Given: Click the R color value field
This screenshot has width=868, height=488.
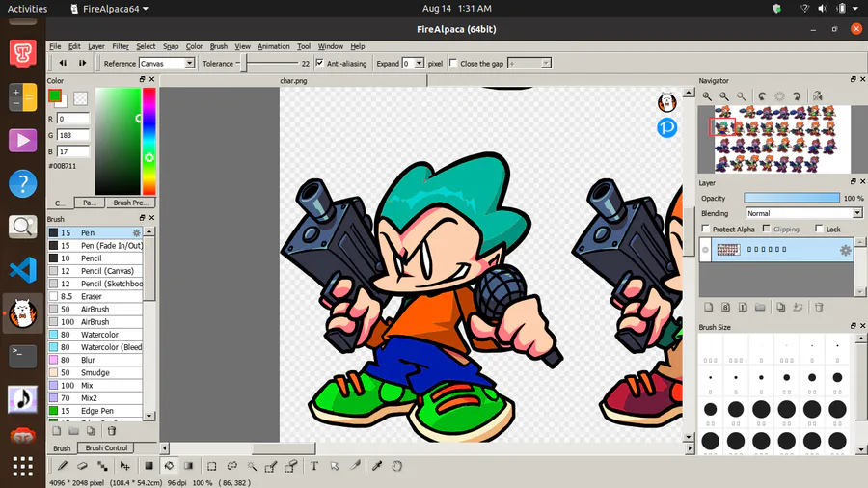Looking at the screenshot, I should click(x=73, y=119).
